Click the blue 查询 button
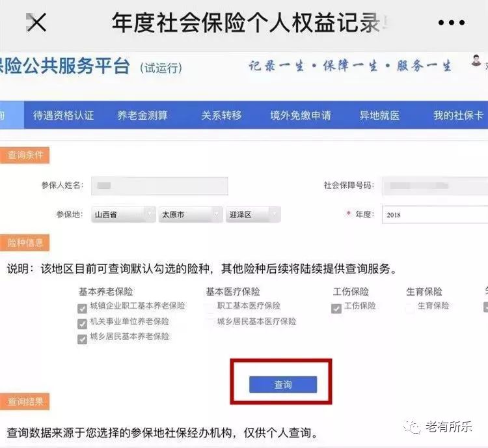 (283, 384)
